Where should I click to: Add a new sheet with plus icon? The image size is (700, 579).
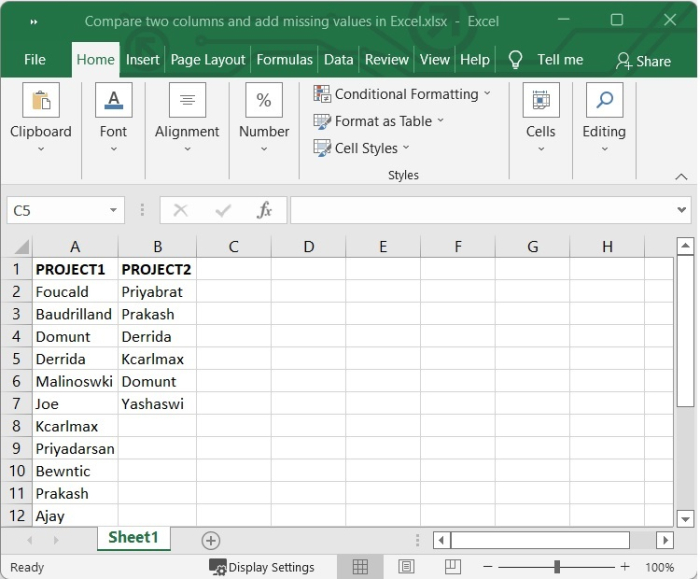click(210, 540)
